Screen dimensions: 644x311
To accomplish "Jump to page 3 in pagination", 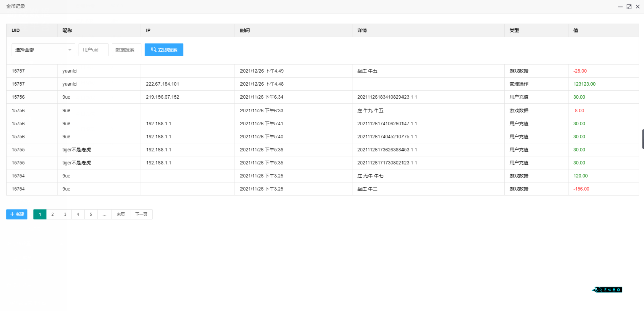I will coord(65,214).
